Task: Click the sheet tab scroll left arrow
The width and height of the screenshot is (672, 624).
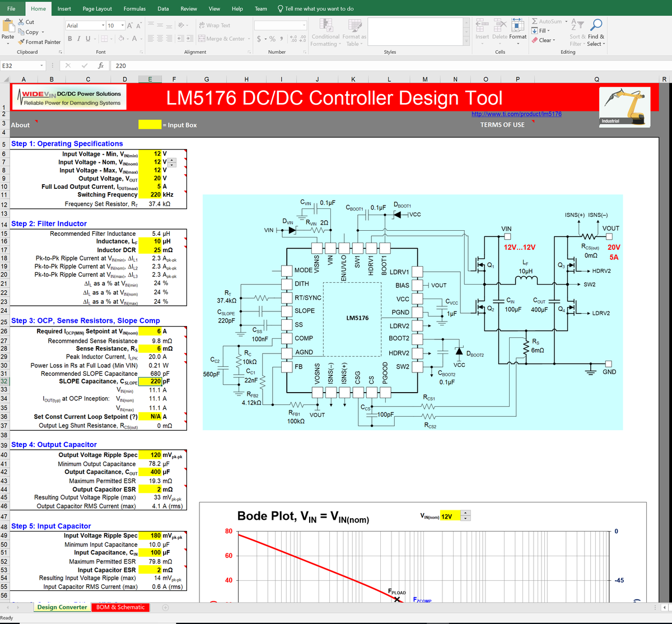Action: 8,607
